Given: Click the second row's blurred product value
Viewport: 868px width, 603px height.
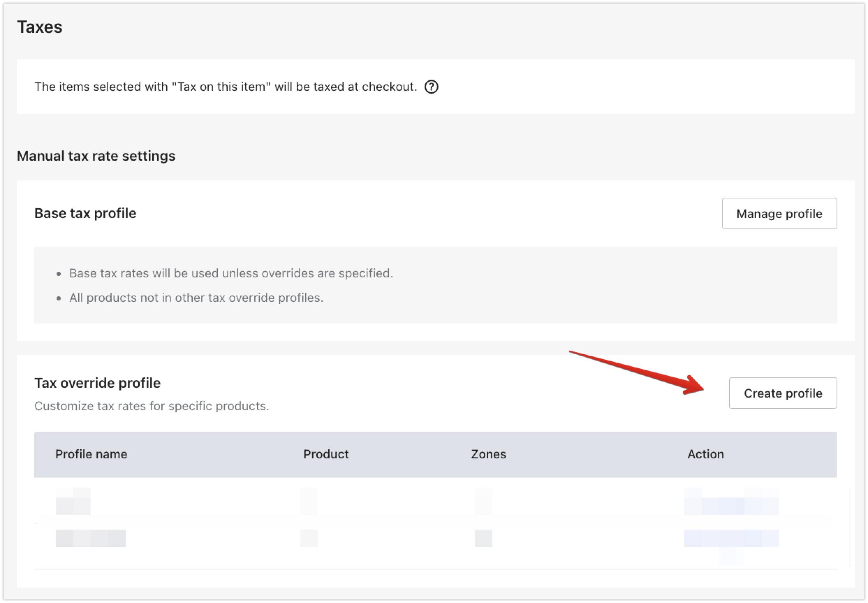Looking at the screenshot, I should pos(309,538).
